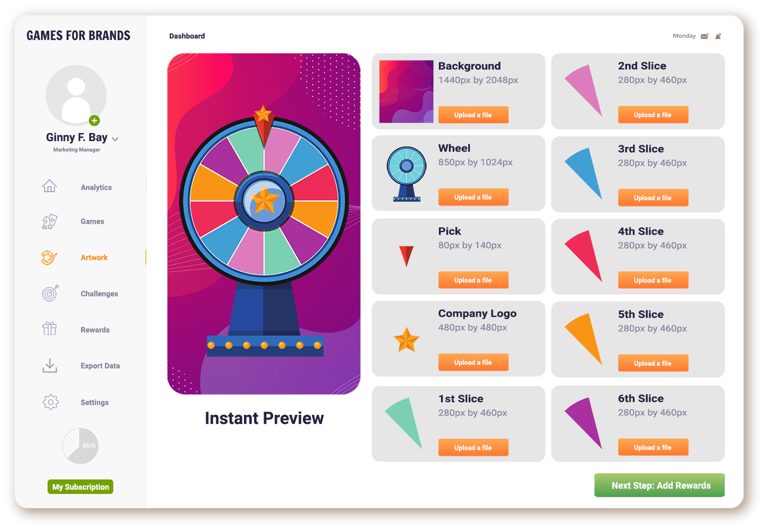Select the Artwork palette icon

pyautogui.click(x=49, y=258)
